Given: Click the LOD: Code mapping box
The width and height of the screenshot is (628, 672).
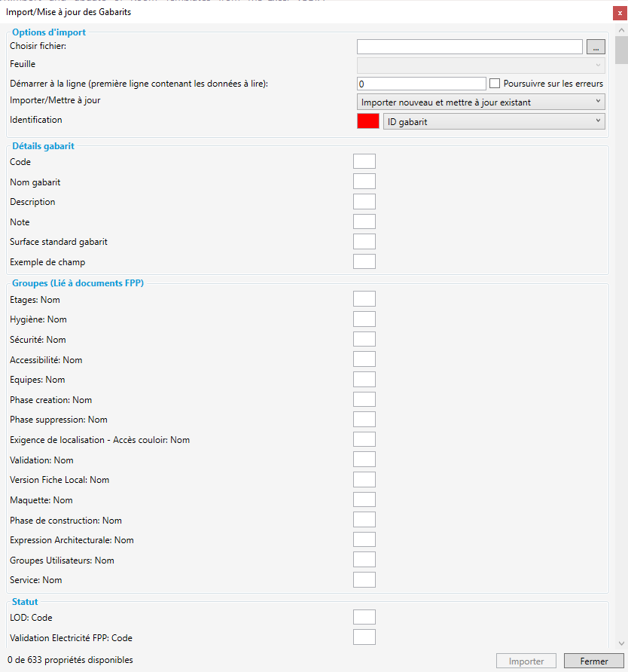Looking at the screenshot, I should coord(364,618).
